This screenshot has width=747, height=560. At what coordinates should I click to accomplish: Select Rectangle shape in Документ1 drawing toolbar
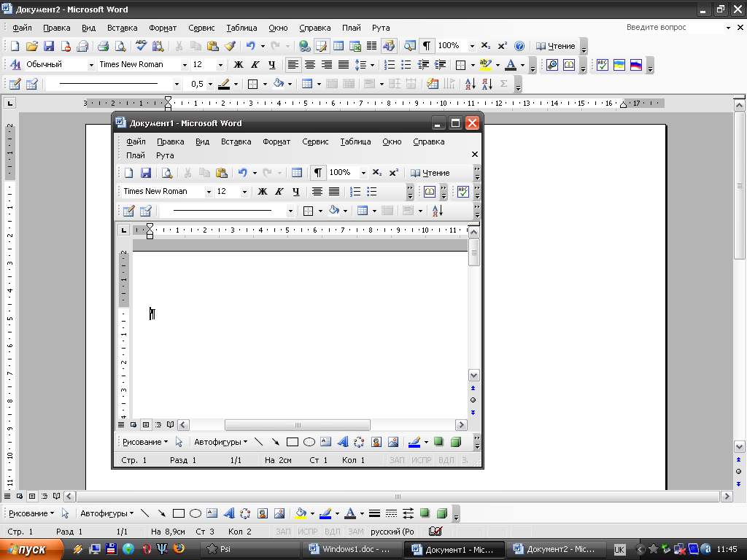[293, 442]
